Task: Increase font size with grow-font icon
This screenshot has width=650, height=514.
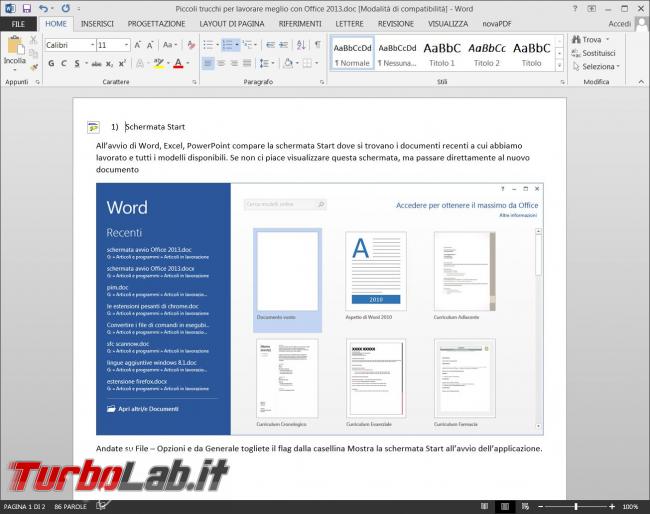Action: (138, 45)
